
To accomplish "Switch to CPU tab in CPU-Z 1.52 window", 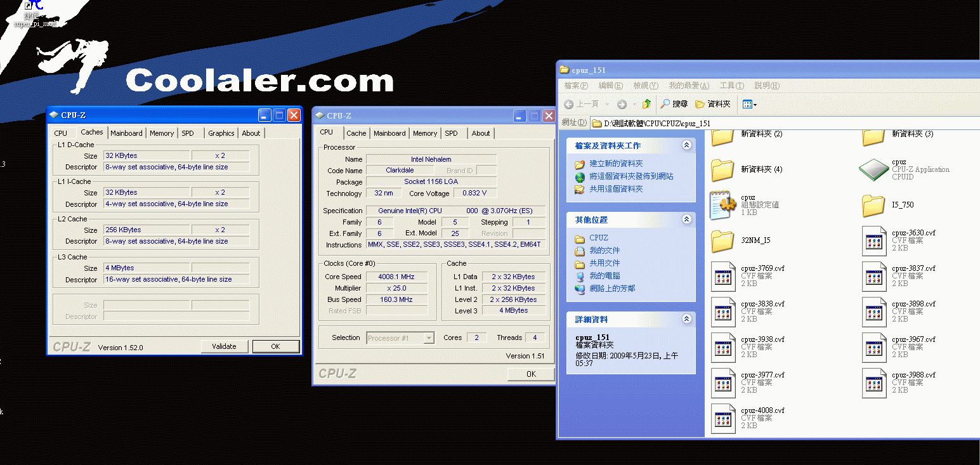I will pyautogui.click(x=61, y=133).
